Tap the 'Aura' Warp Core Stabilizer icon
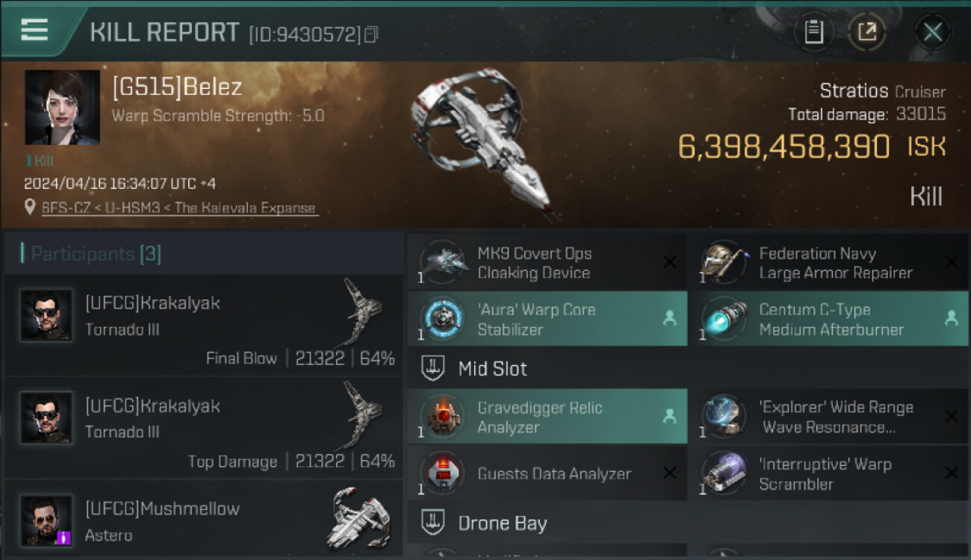971x560 pixels. point(442,319)
